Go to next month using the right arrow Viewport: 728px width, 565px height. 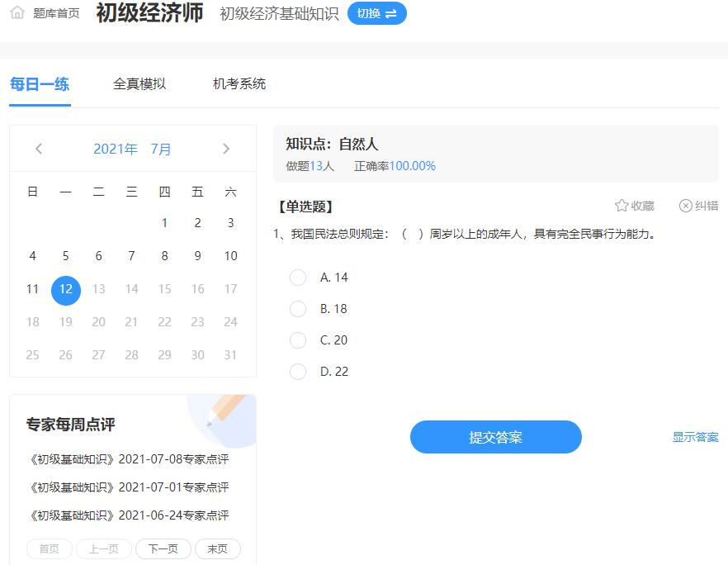click(x=226, y=149)
